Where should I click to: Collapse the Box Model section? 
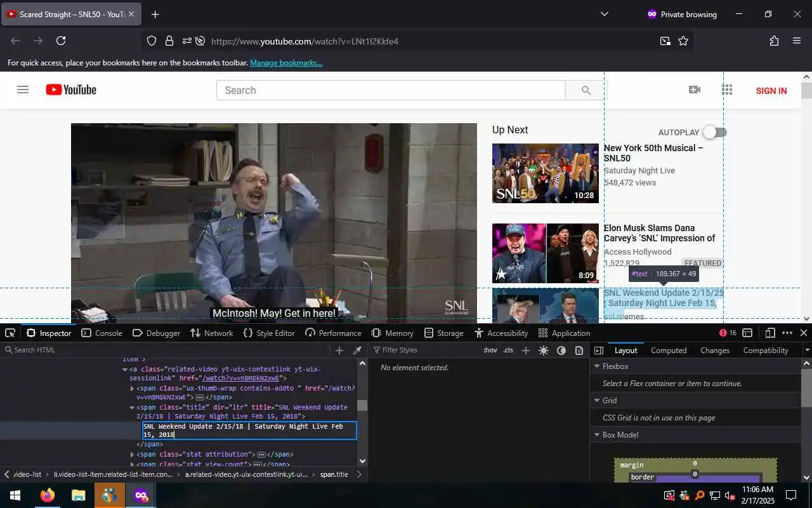(x=596, y=435)
